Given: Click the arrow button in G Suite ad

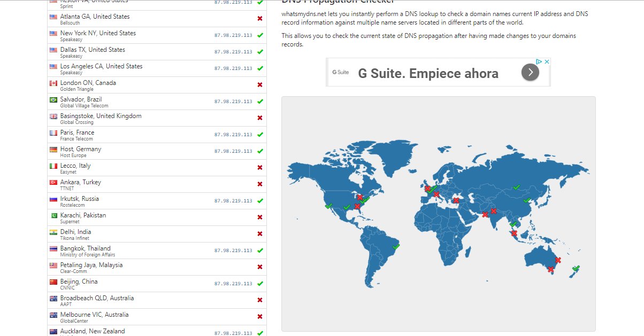Looking at the screenshot, I should (530, 72).
